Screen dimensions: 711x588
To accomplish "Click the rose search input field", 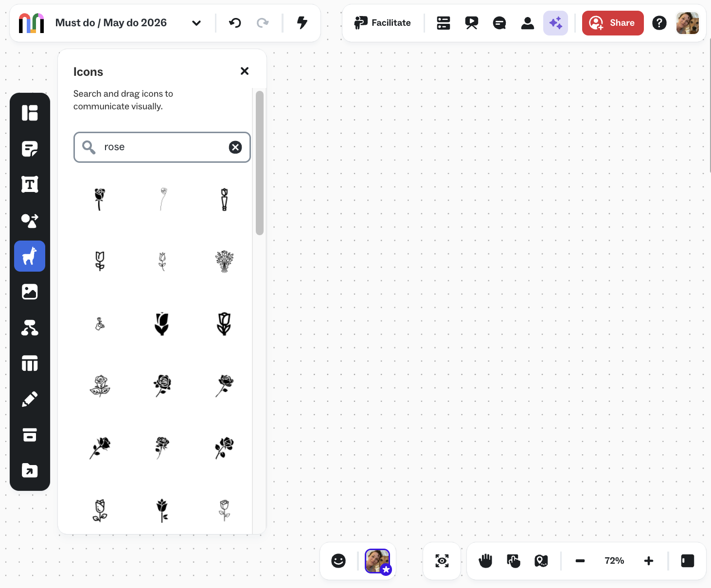I will click(x=162, y=147).
